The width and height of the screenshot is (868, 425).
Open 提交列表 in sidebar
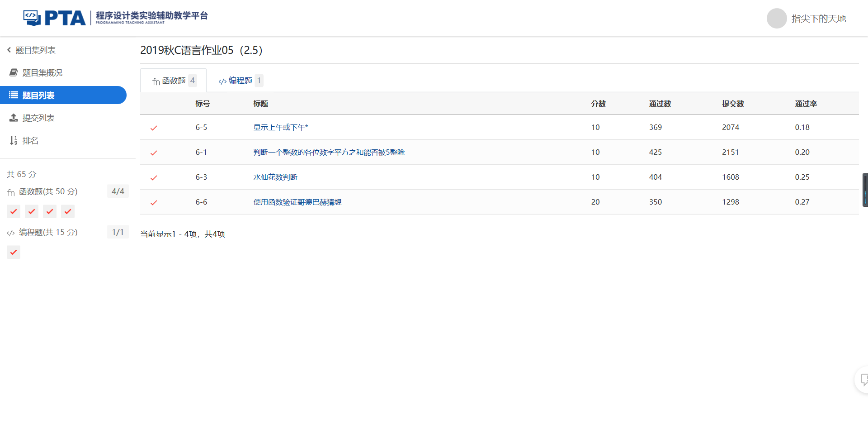[38, 118]
